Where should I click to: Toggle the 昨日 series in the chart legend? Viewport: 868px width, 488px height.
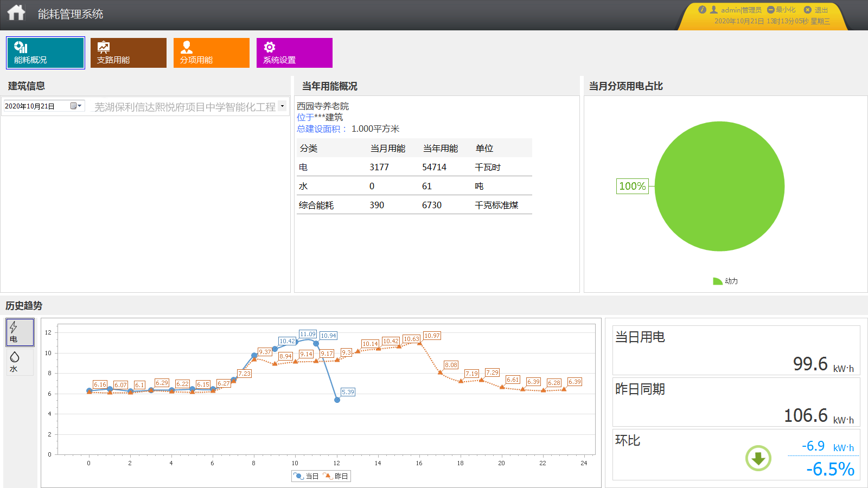334,476
